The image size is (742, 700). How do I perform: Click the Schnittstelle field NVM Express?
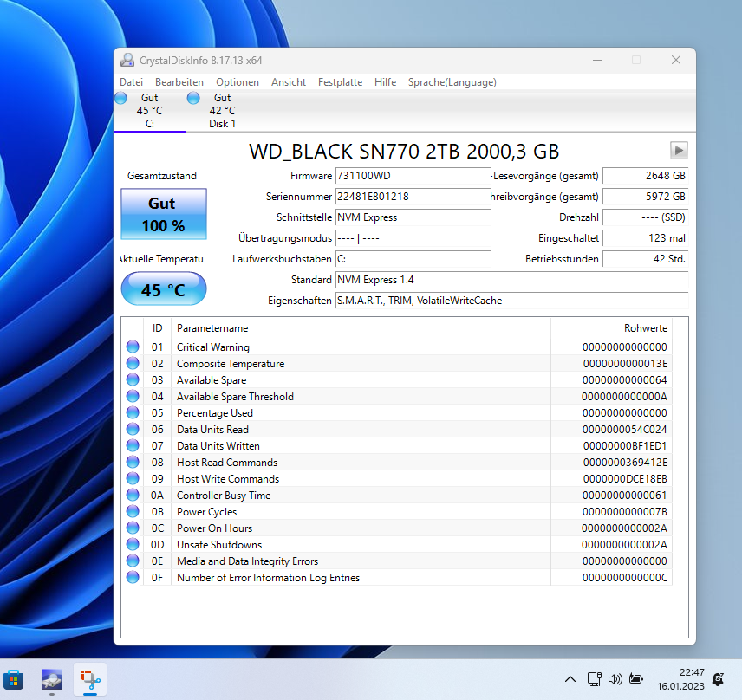click(x=413, y=217)
